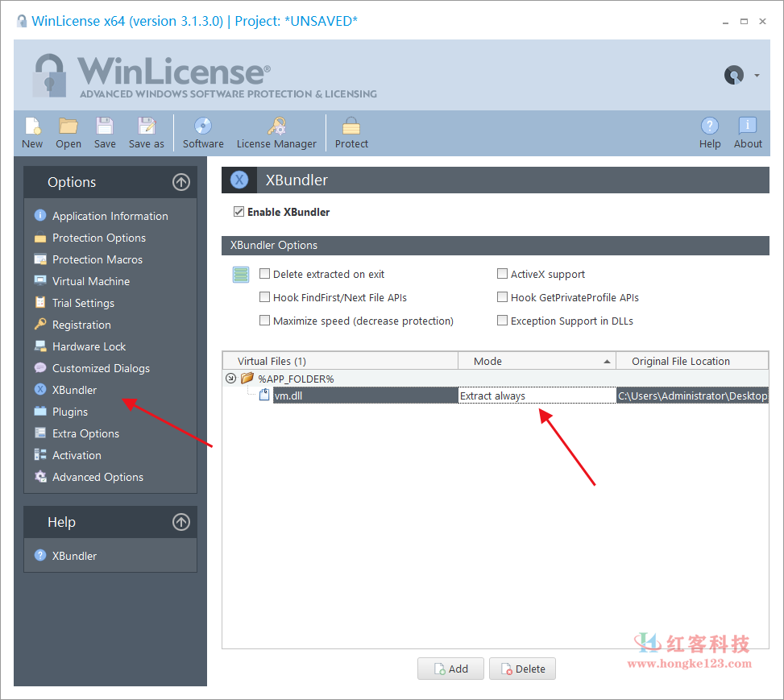The image size is (784, 700).
Task: Open the Plugins section
Action: 70,412
